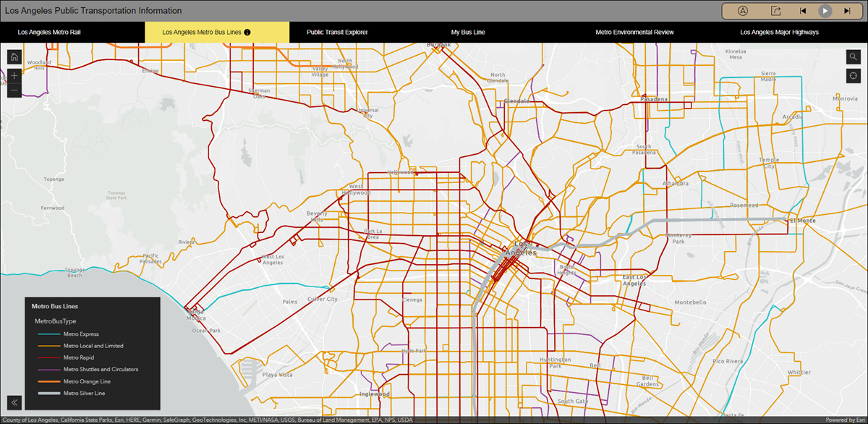Click the Playa Vista map label
Screen dimensions: 868x424
278,375
